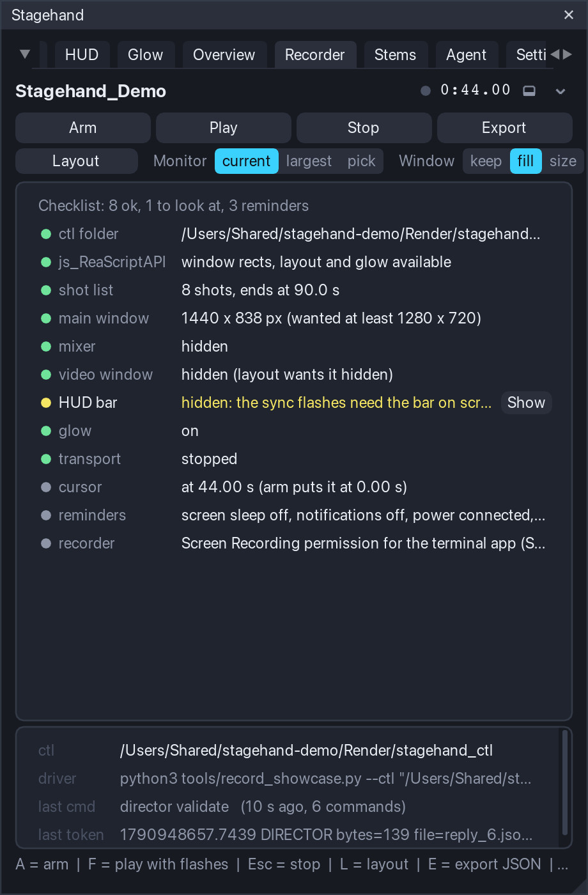This screenshot has height=895, width=588.
Task: Click the driver python3 command text
Action: coord(326,779)
